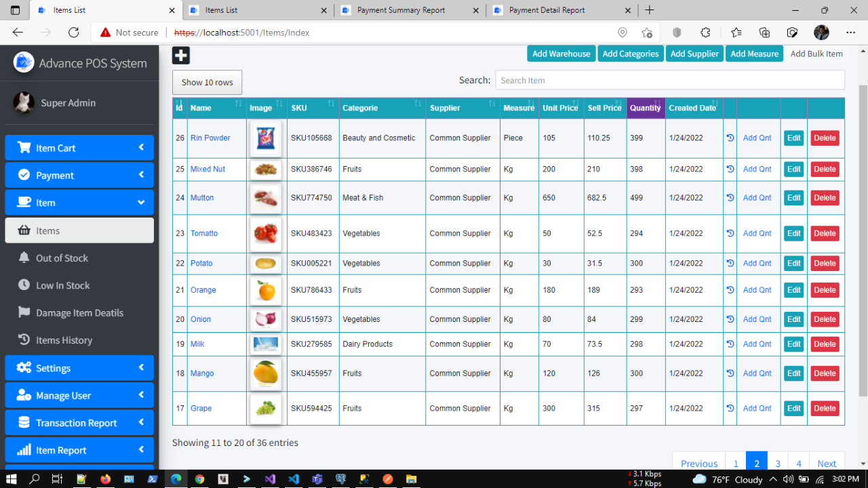Open the Tomatto item details link
The width and height of the screenshot is (868, 488).
(x=203, y=232)
